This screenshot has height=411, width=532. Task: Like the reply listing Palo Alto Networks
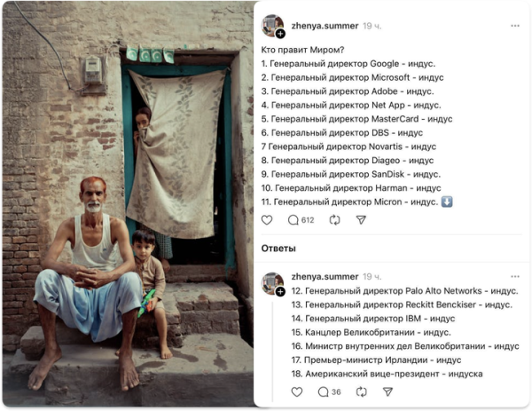(x=297, y=392)
